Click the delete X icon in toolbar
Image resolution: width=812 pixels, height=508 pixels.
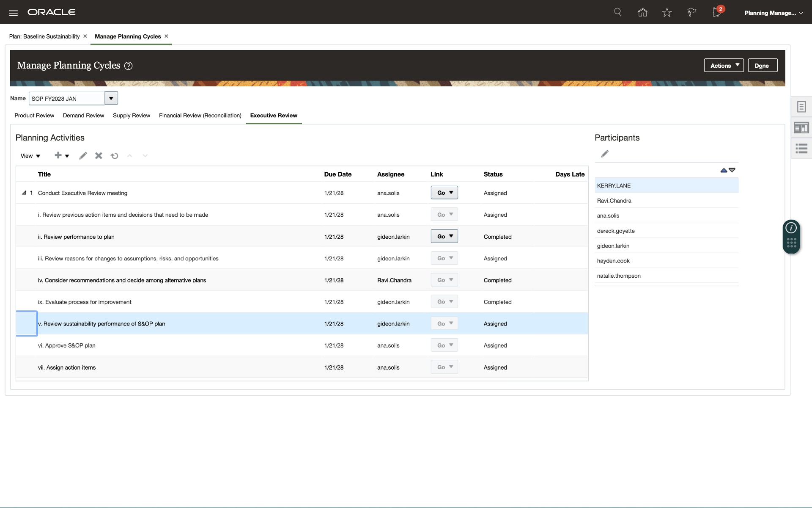coord(99,156)
